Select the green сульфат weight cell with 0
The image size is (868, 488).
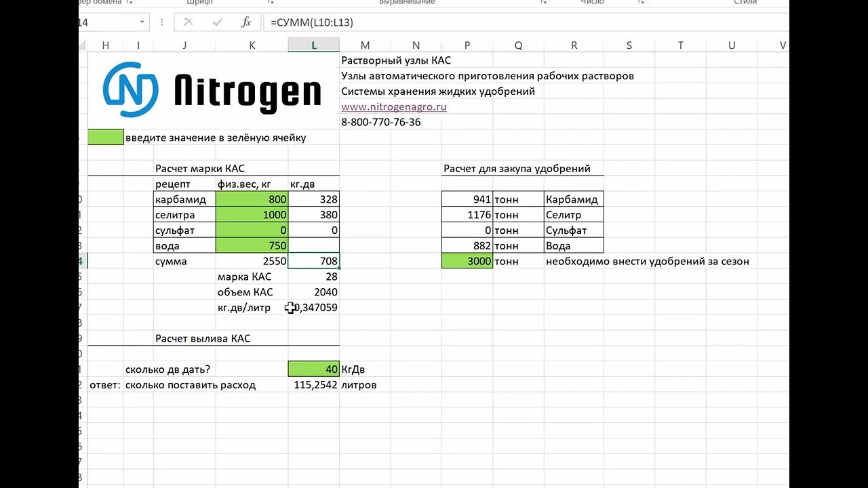tap(252, 230)
